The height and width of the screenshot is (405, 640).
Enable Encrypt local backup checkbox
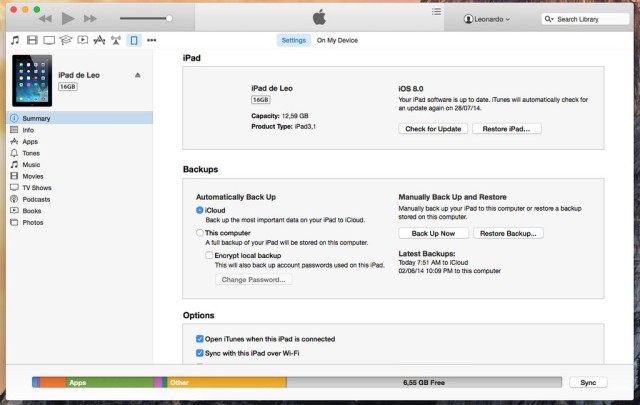coord(209,255)
